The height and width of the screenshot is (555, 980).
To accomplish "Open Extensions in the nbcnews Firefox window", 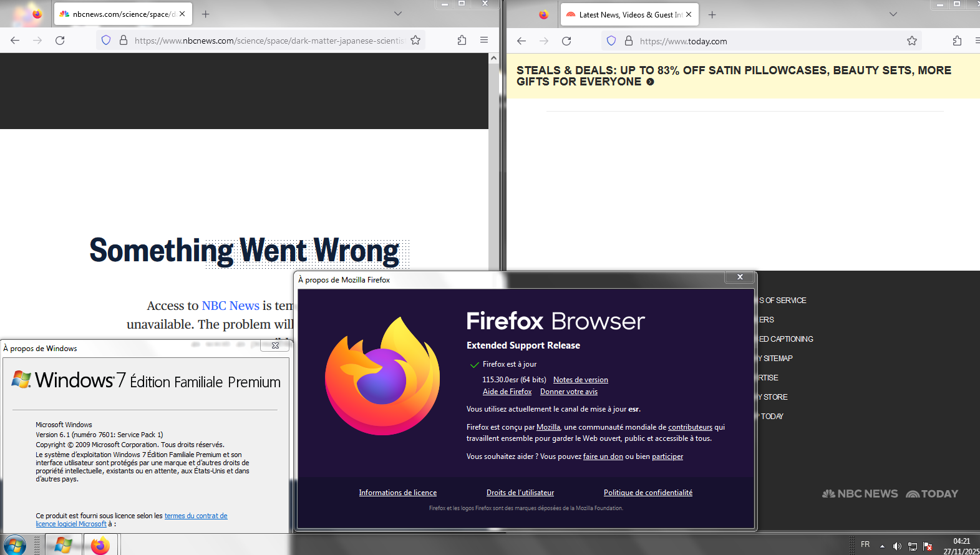I will [462, 41].
